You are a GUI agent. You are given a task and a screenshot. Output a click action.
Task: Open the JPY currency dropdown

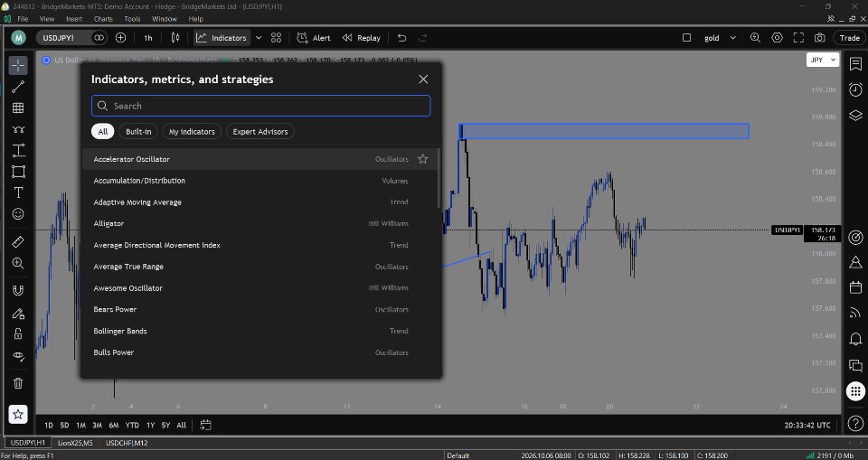pyautogui.click(x=823, y=60)
